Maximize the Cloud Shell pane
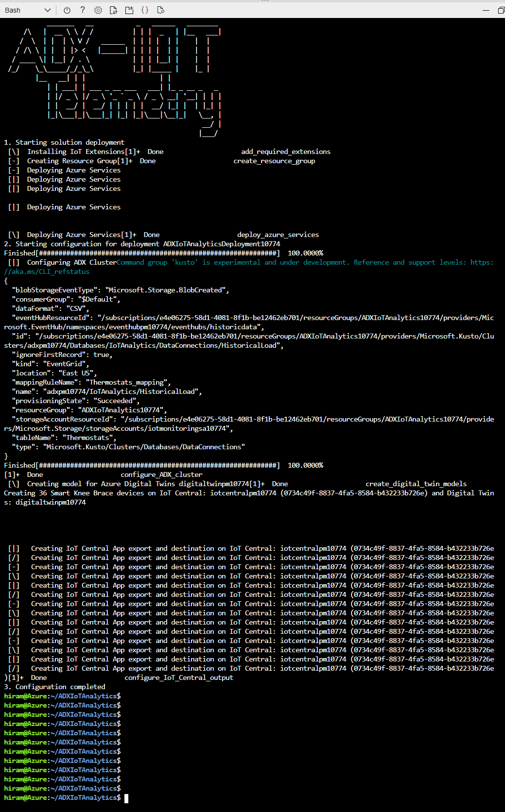The width and height of the screenshot is (505, 812). pyautogui.click(x=501, y=10)
